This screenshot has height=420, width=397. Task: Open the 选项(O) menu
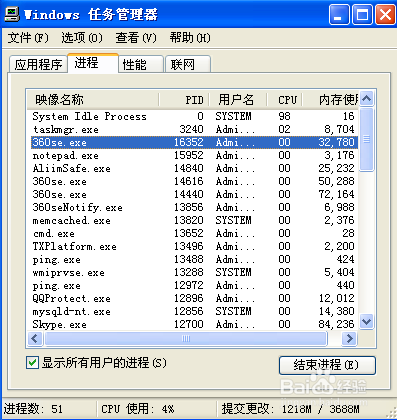[x=82, y=38]
